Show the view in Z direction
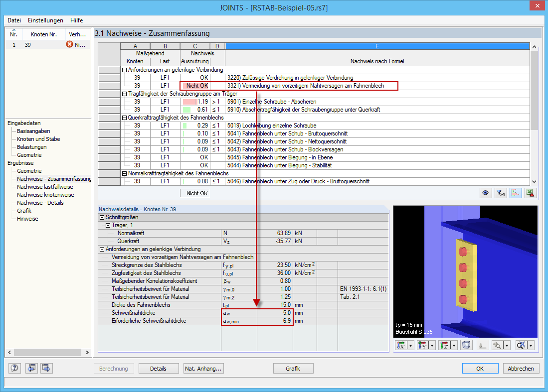The height and width of the screenshot is (392, 548). click(x=445, y=345)
